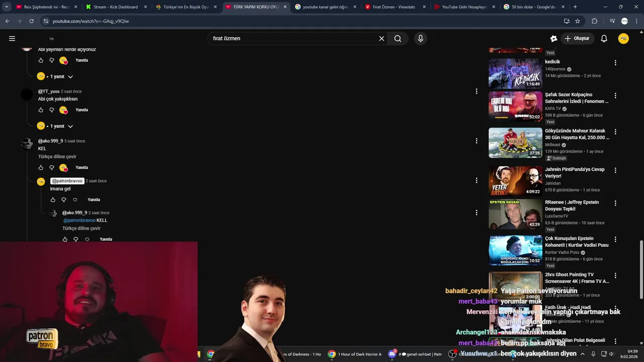Switch to the 50 bin dolar Google tab

533,7
